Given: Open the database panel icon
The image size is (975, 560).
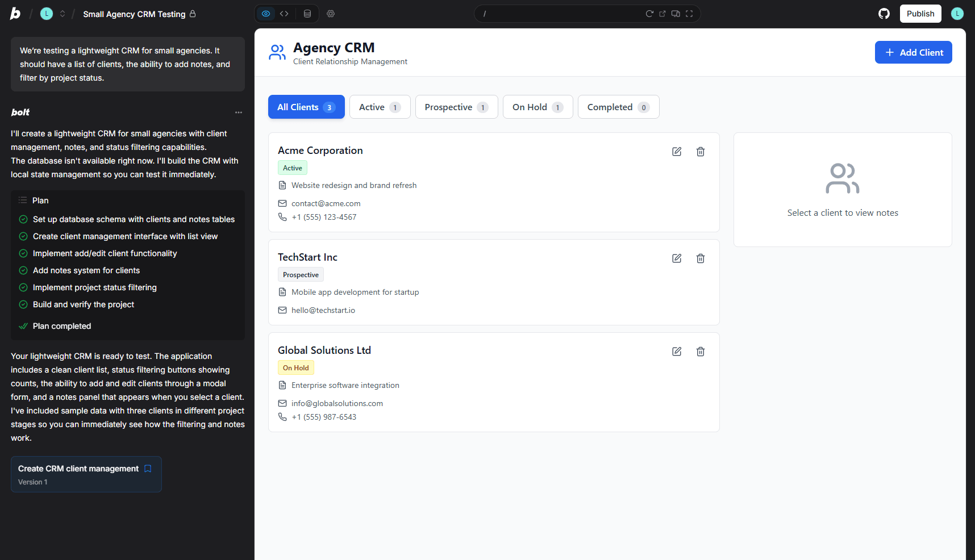Looking at the screenshot, I should click(x=307, y=14).
